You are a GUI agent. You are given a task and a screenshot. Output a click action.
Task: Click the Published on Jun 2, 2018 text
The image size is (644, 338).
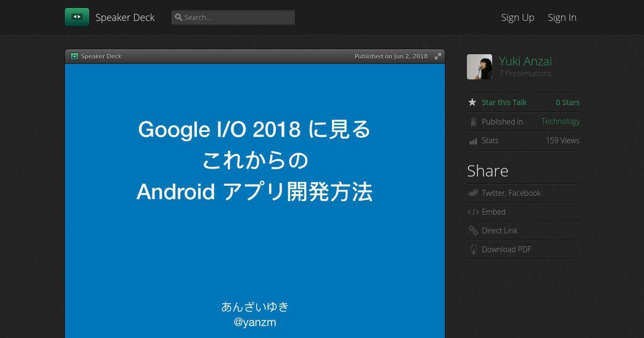(x=391, y=56)
